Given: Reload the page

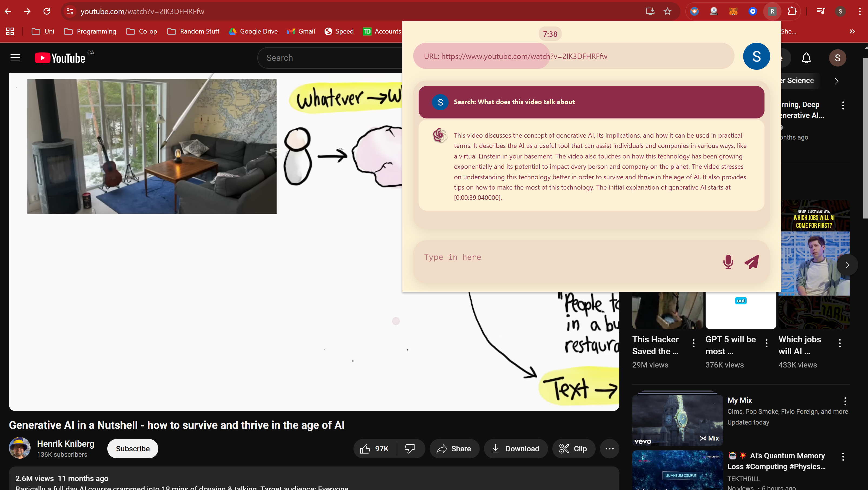Looking at the screenshot, I should click(46, 11).
